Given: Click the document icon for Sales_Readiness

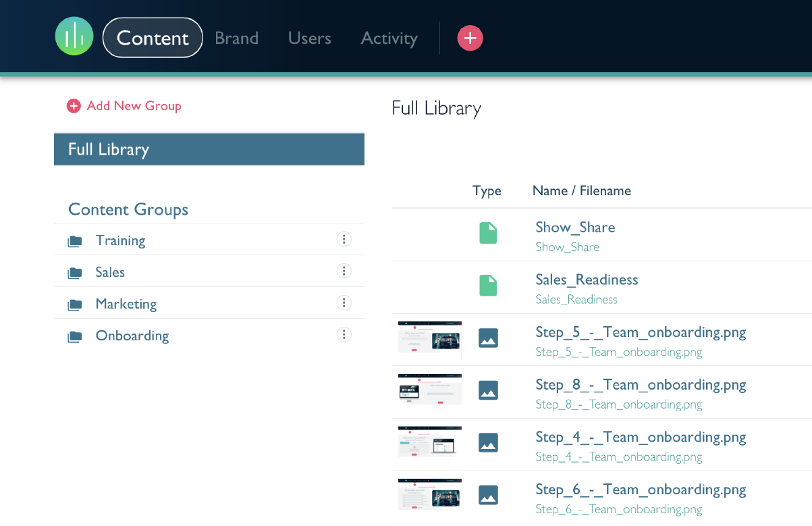Looking at the screenshot, I should pos(488,285).
